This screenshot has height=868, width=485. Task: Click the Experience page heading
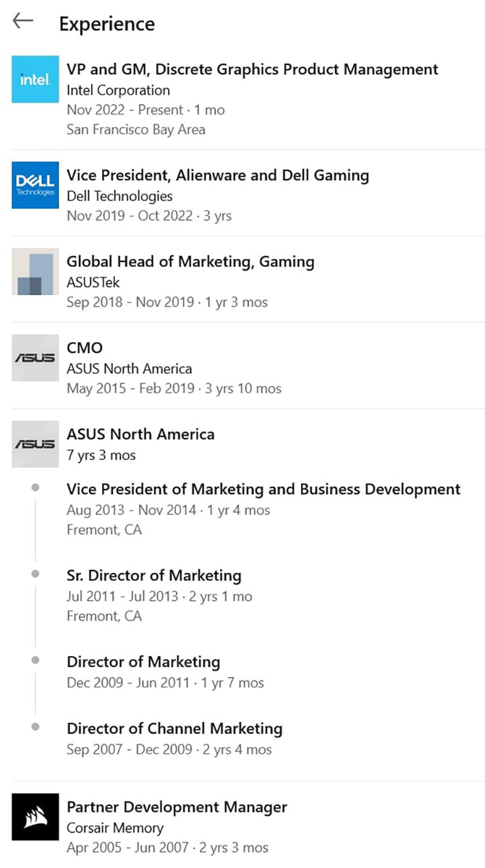coord(106,24)
